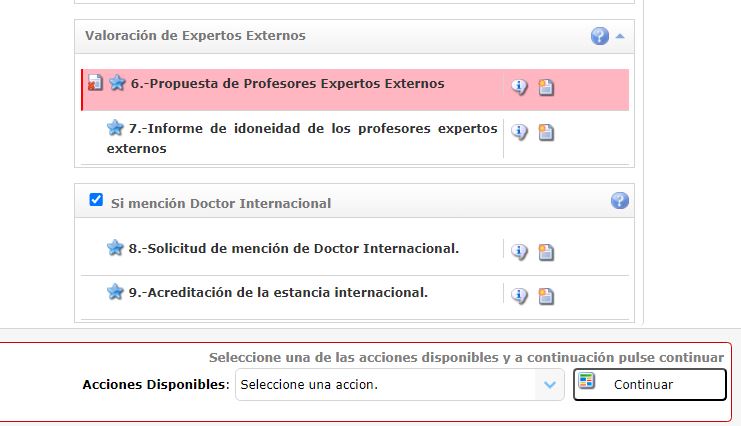The width and height of the screenshot is (741, 426).
Task: Click document icon for item 8 Solicitud
Action: coord(546,252)
